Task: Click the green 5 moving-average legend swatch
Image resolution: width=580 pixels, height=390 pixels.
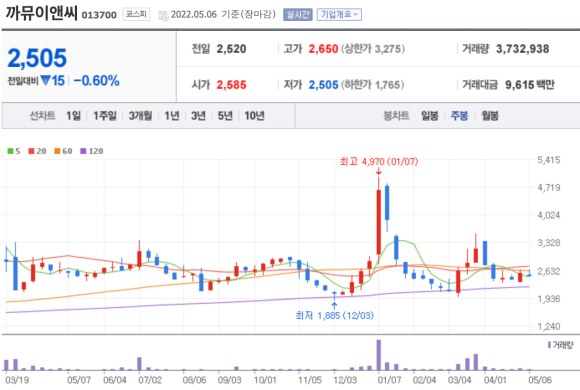Action: tap(10, 151)
